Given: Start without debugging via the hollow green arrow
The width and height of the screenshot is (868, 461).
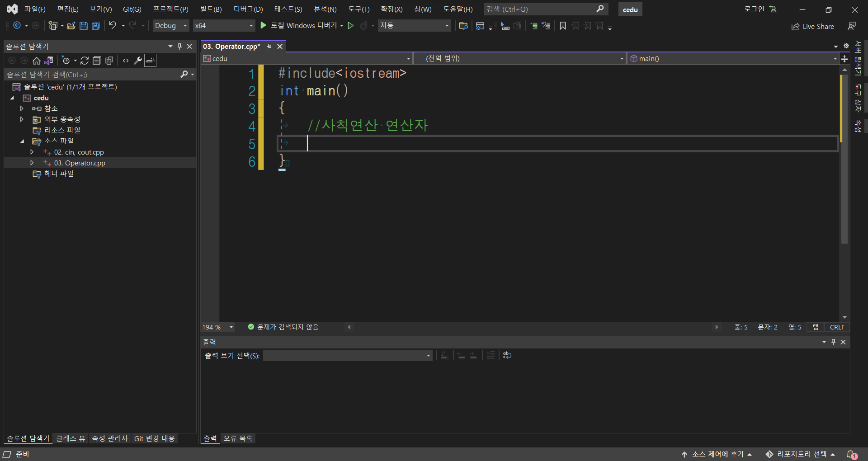Looking at the screenshot, I should [350, 26].
